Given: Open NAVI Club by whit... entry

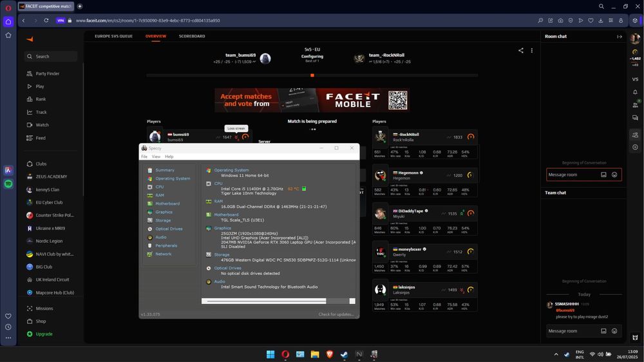Looking at the screenshot, I should [x=54, y=254].
